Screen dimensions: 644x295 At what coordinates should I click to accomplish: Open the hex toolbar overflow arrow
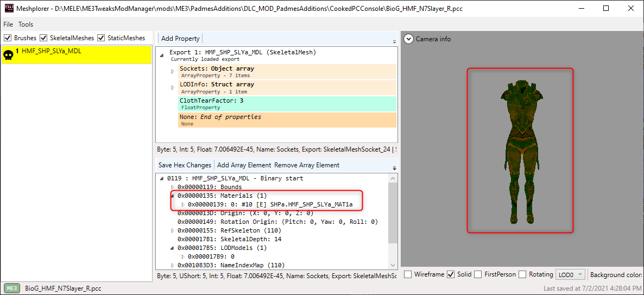[394, 168]
